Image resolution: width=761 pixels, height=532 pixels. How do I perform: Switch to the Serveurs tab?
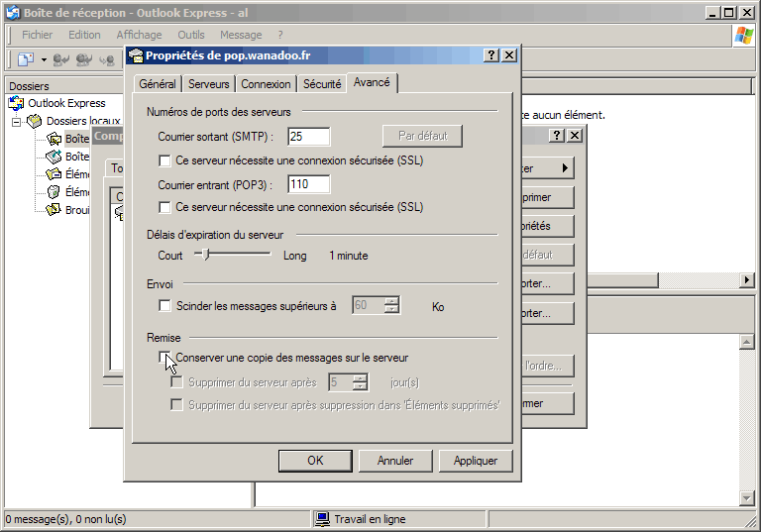(208, 84)
